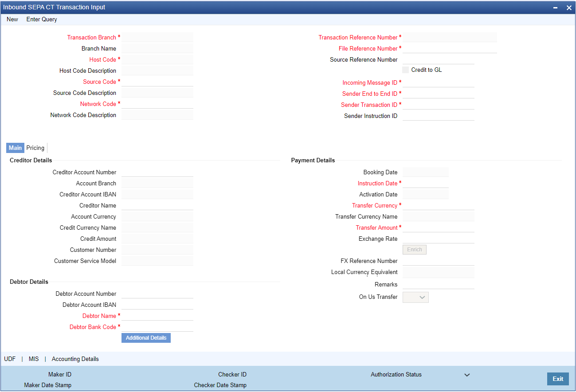Open Accounting Details link
Screen dimensions: 576x392
(75, 359)
